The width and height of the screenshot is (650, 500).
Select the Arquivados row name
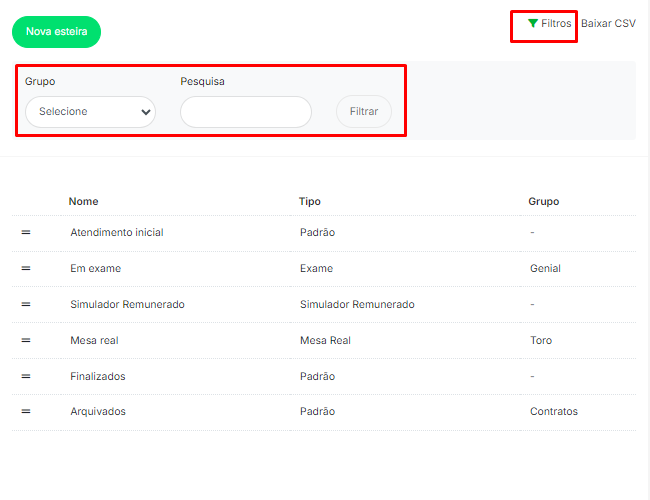98,411
